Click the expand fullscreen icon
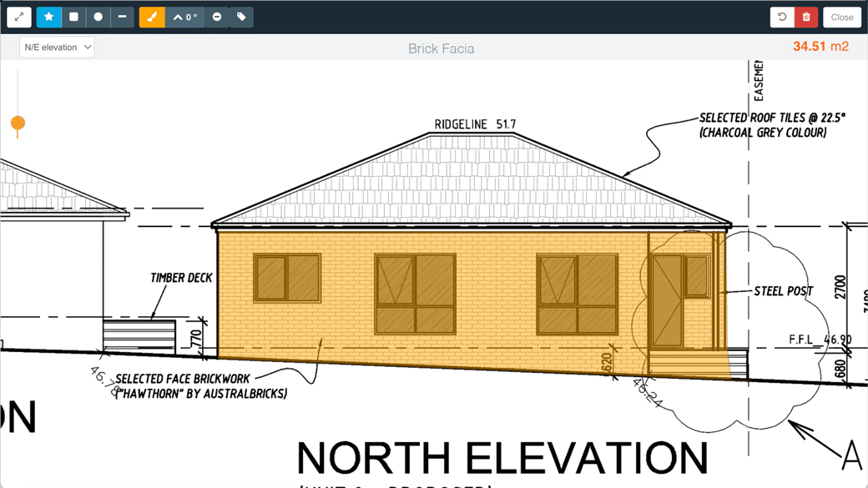Screen dimensions: 868x488 tap(18, 17)
